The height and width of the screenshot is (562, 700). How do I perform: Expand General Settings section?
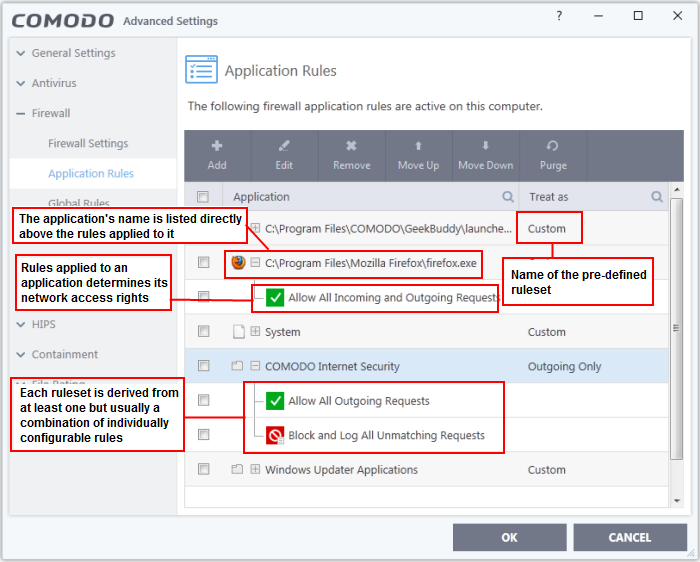21,53
